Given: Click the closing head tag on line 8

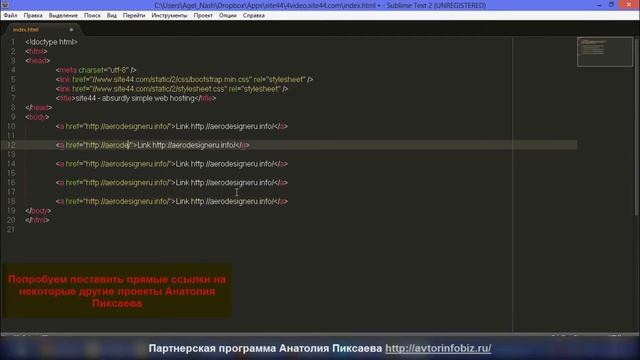Looking at the screenshot, I should point(39,108).
